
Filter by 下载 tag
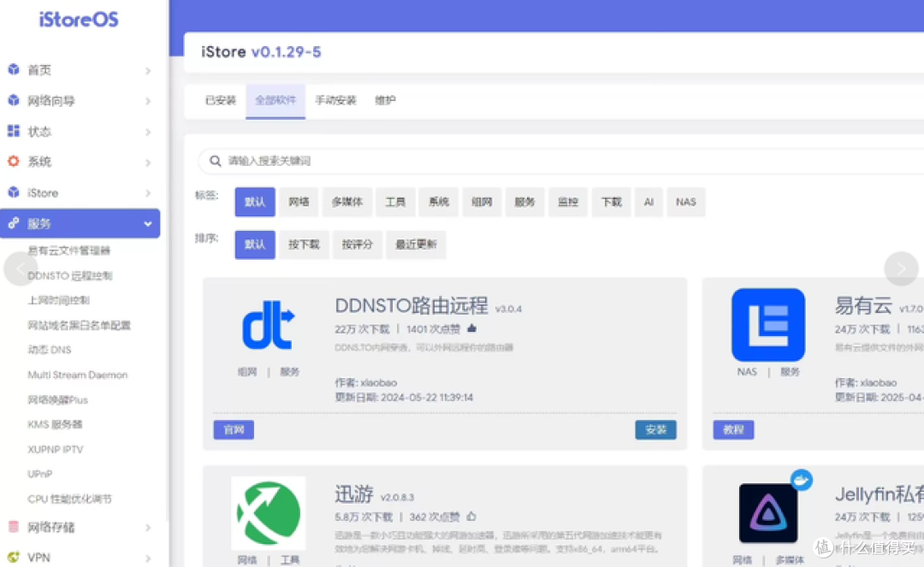[611, 202]
